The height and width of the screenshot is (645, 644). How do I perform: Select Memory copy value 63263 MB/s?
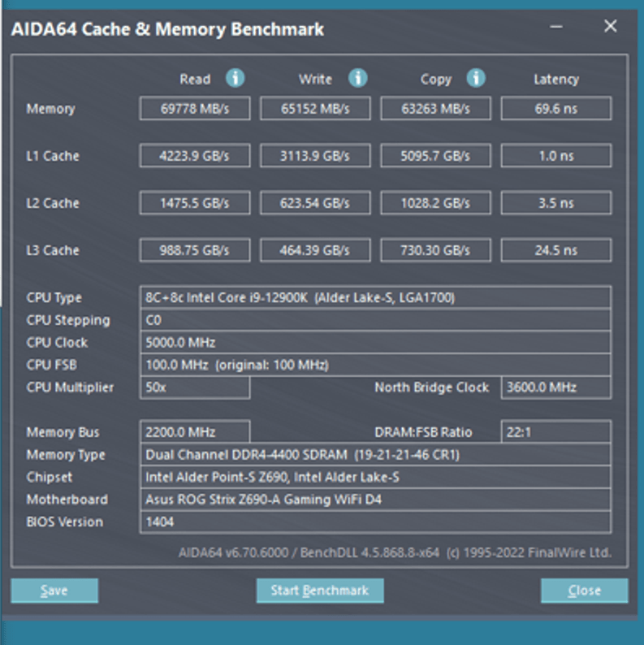435,109
